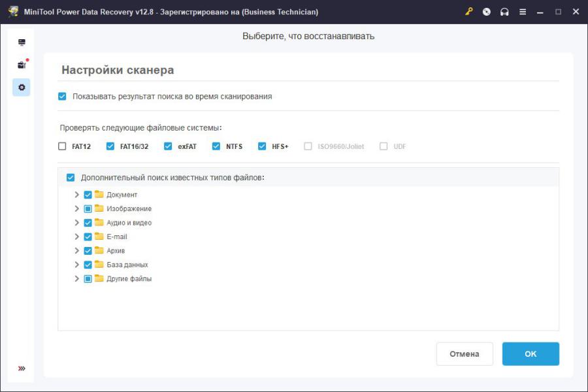Click the headphones support icon
588x392 pixels.
[504, 12]
